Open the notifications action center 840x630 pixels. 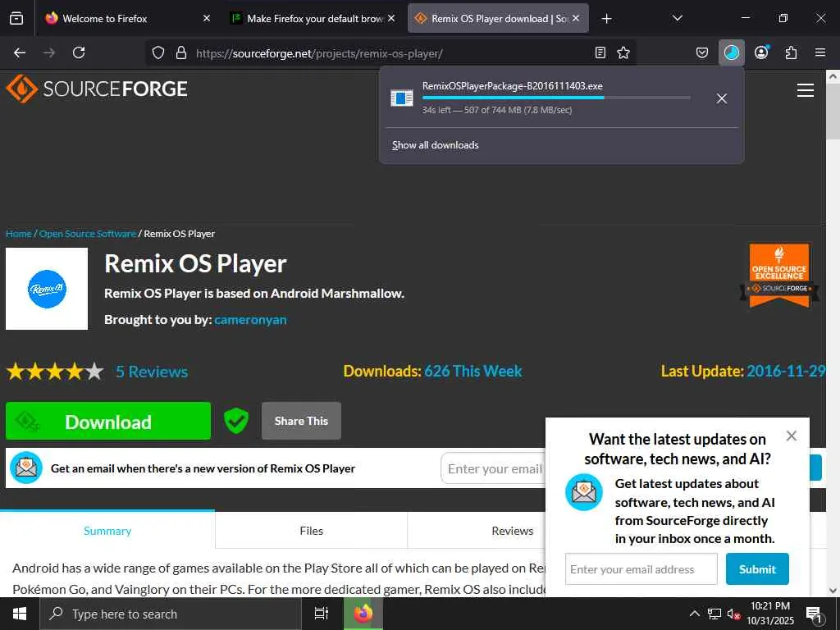coord(814,614)
